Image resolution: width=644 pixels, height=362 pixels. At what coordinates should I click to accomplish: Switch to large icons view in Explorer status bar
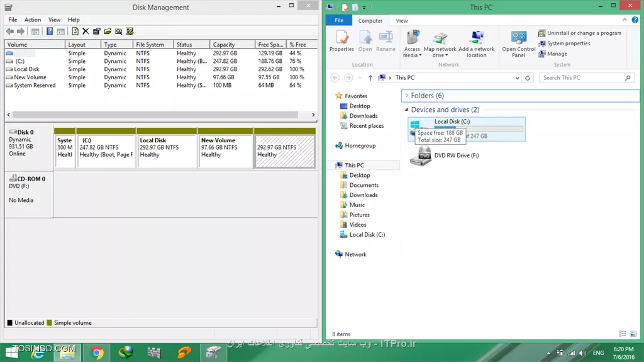[x=633, y=334]
